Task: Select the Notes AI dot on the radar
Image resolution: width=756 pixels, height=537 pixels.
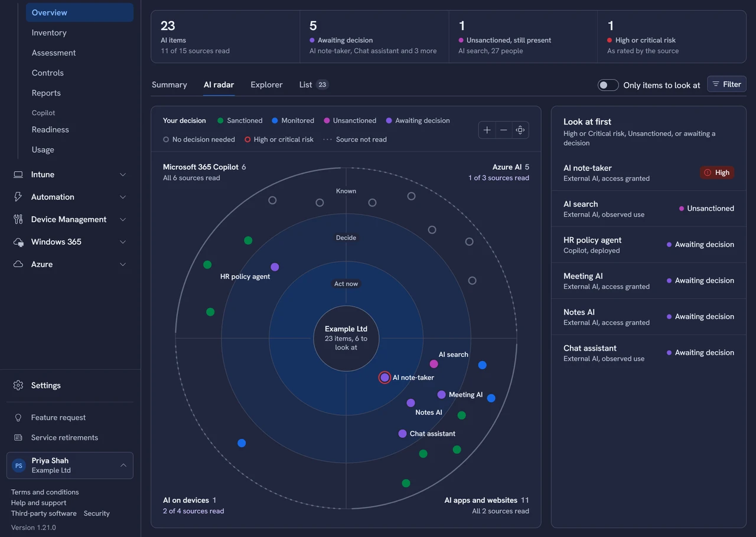Action: [410, 403]
